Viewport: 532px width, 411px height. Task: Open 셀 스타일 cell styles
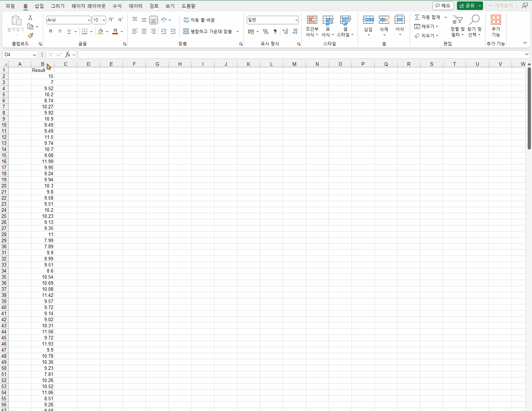[345, 26]
